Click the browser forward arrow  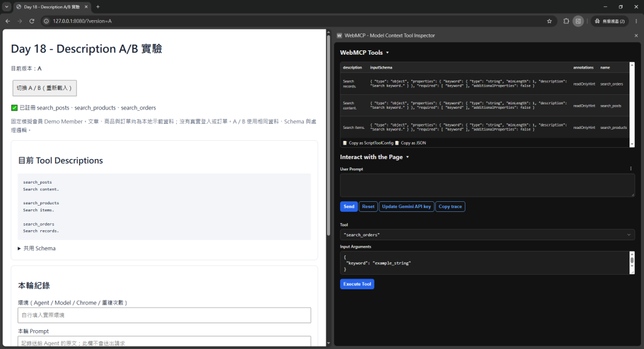pyautogui.click(x=19, y=21)
